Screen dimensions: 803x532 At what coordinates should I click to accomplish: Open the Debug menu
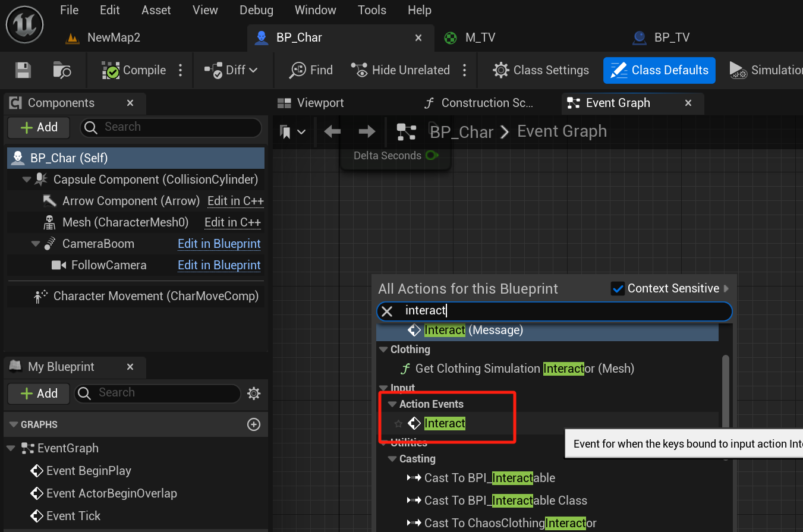(x=256, y=10)
